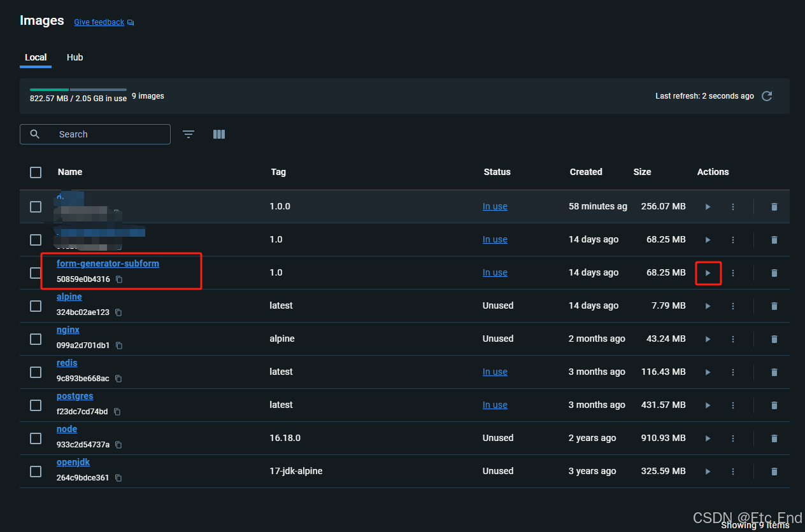This screenshot has height=532, width=805.
Task: Sort by the Tag column header
Action: pyautogui.click(x=278, y=172)
